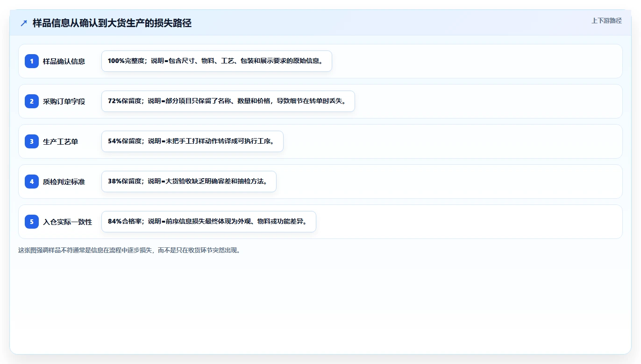The image size is (641, 364).
Task: Click the 上下游路径 label in header
Action: (606, 21)
